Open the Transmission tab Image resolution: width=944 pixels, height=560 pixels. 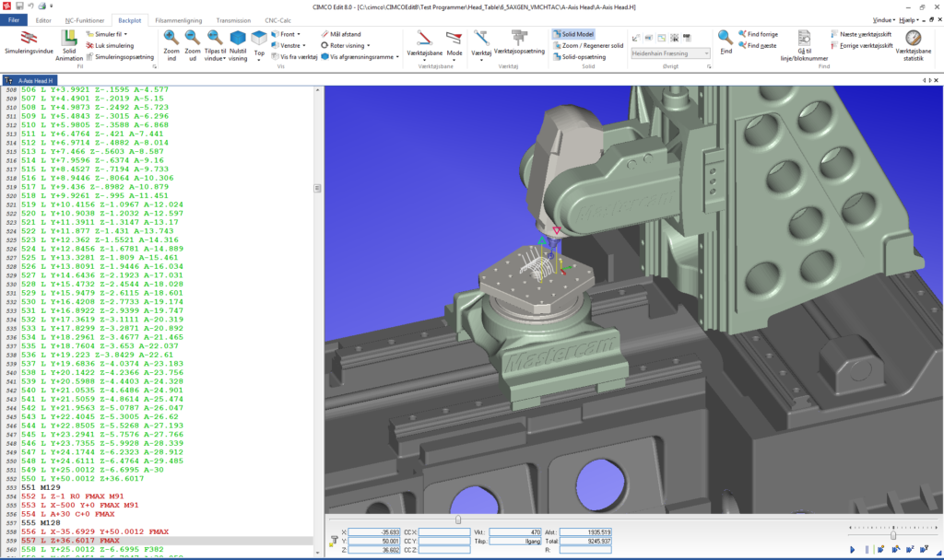coord(233,20)
